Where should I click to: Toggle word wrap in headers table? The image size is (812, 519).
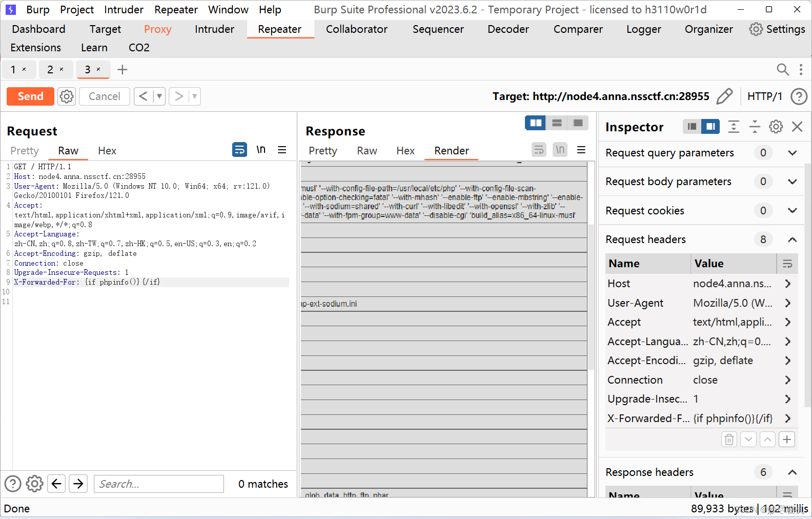coord(787,264)
